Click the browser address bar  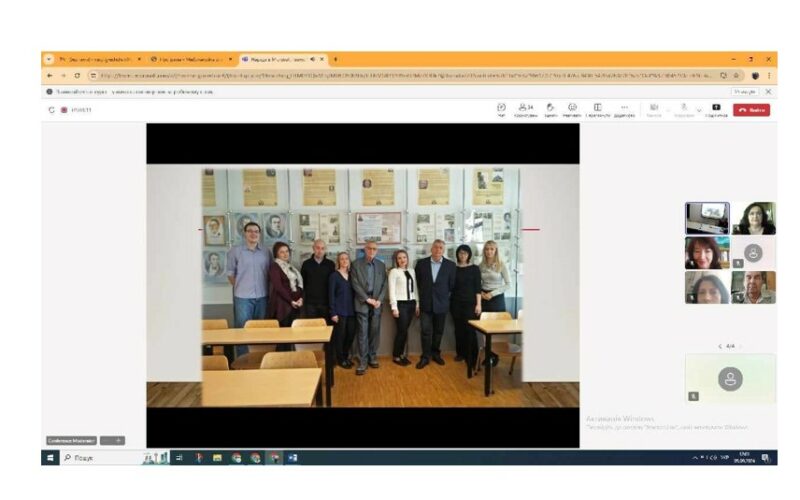pos(400,75)
